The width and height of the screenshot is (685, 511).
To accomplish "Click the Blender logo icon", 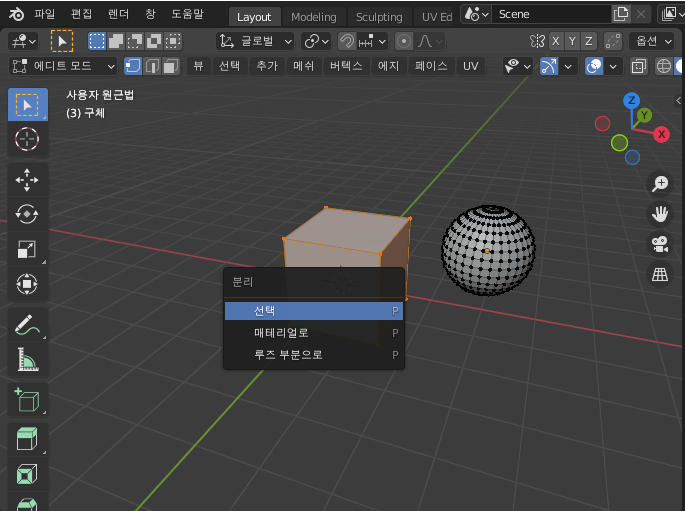I will (17, 14).
